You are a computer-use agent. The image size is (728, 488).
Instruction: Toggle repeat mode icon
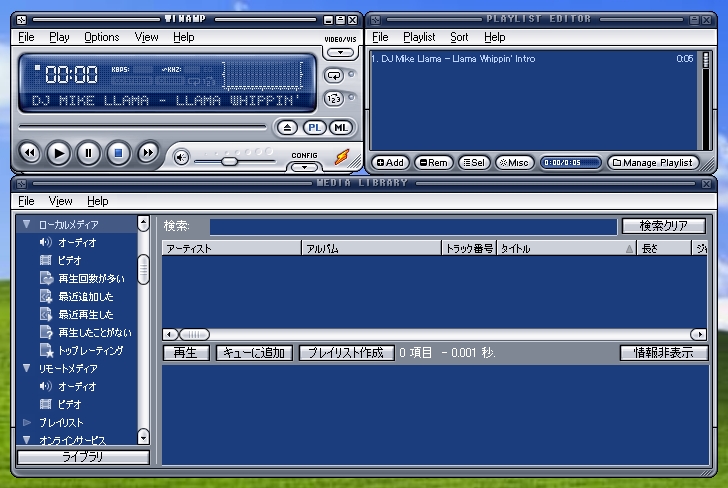tap(334, 75)
